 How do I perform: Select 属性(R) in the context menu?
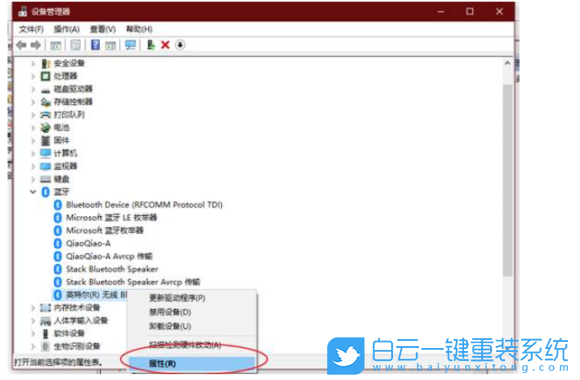(x=192, y=364)
